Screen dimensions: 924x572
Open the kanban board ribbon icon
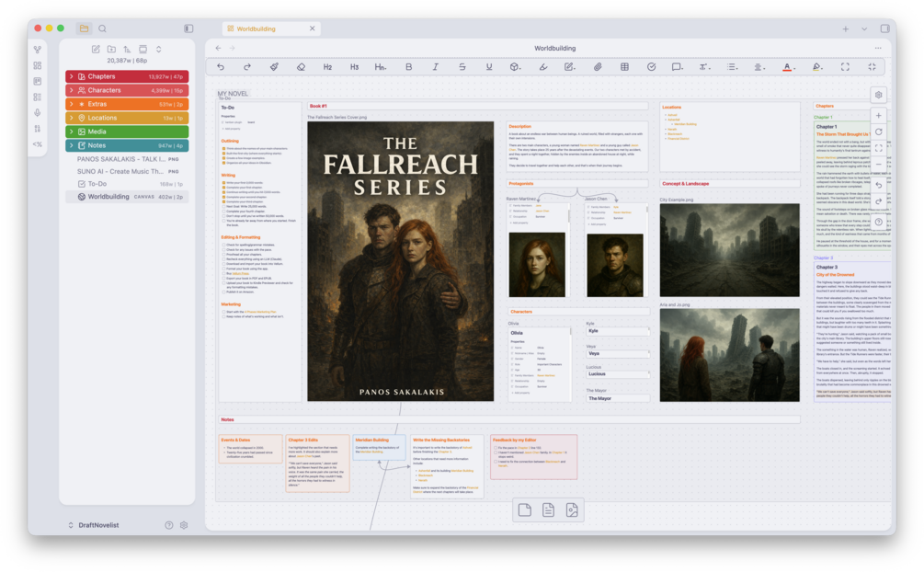(x=38, y=81)
